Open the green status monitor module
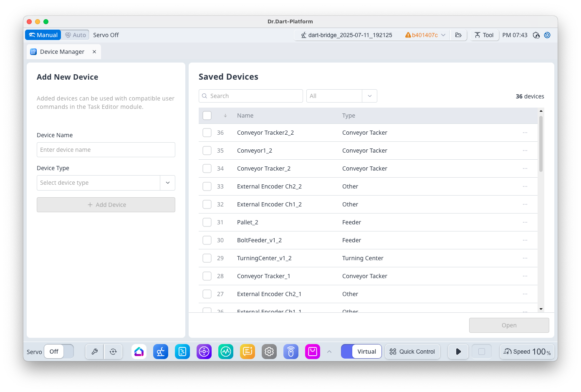Screen dimensions: 581x392 (x=226, y=352)
